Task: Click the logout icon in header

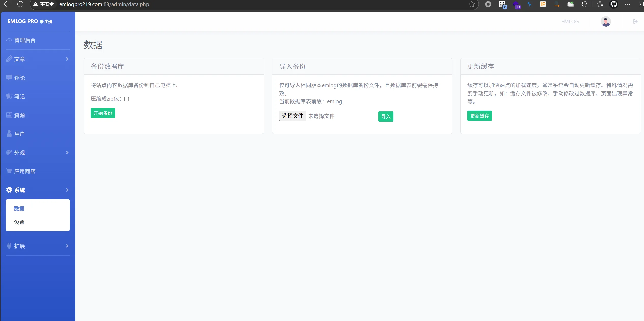Action: click(x=635, y=21)
